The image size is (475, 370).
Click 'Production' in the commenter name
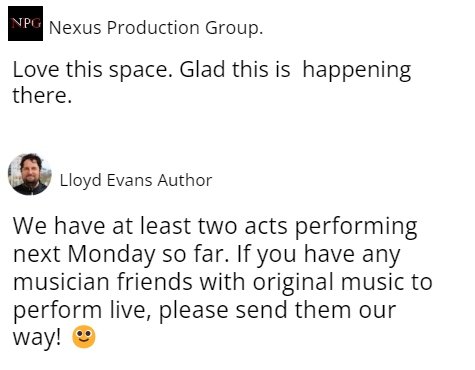pos(153,27)
